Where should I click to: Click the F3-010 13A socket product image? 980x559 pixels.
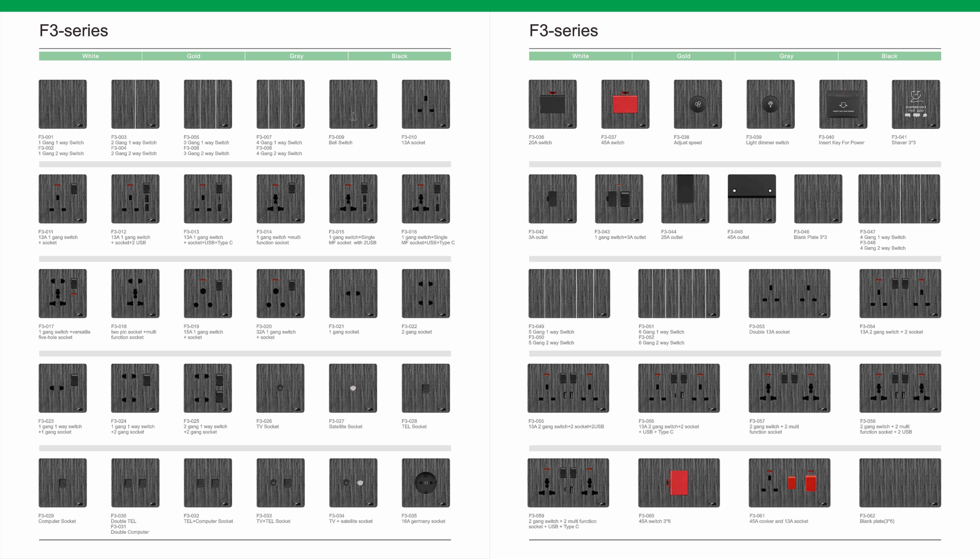(x=426, y=104)
